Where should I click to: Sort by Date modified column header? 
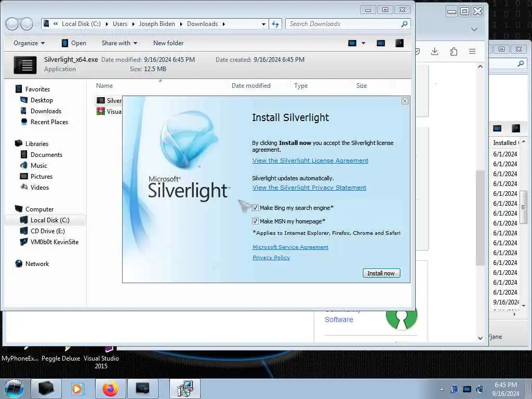(x=251, y=86)
